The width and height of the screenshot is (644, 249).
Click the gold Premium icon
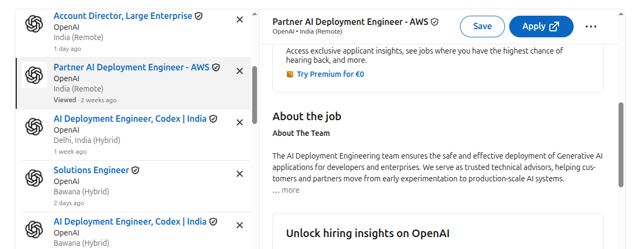pyautogui.click(x=290, y=74)
